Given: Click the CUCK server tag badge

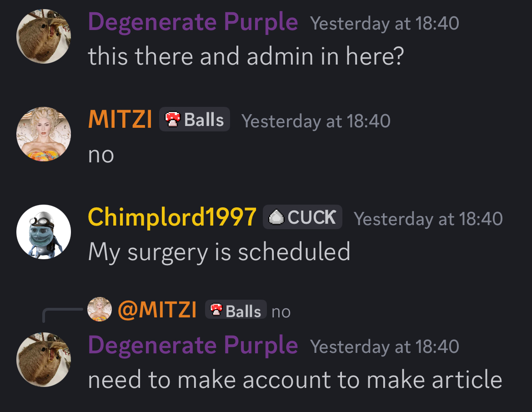Looking at the screenshot, I should [302, 217].
